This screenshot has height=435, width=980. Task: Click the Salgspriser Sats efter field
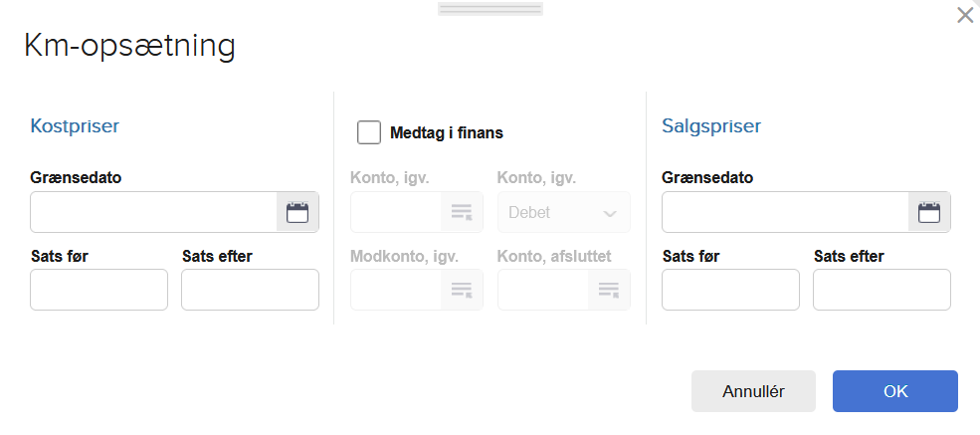(882, 290)
